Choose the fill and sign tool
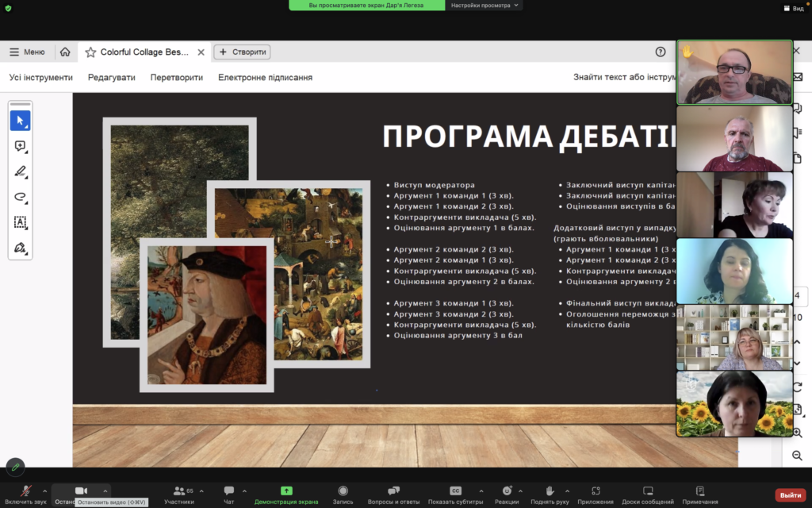 point(20,248)
